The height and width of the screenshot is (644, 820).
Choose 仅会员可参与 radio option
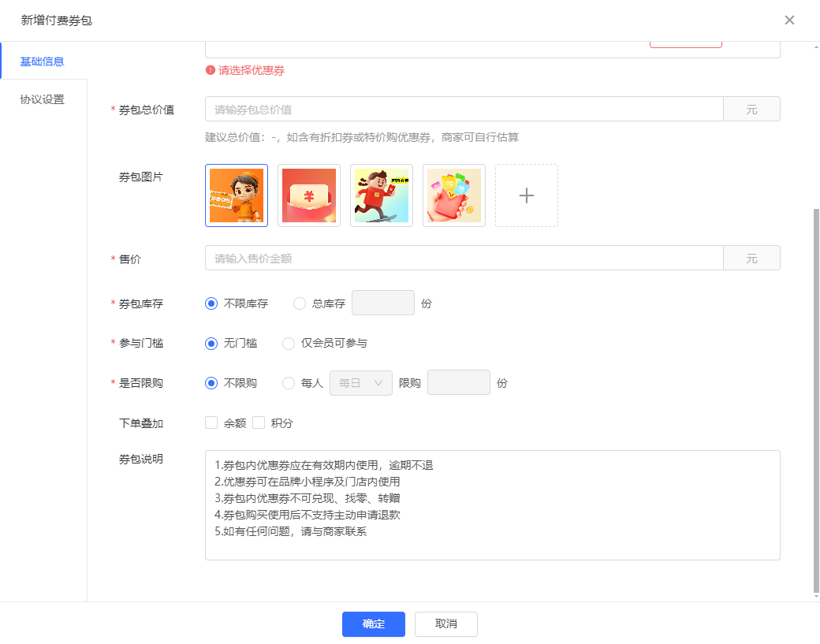click(x=289, y=344)
